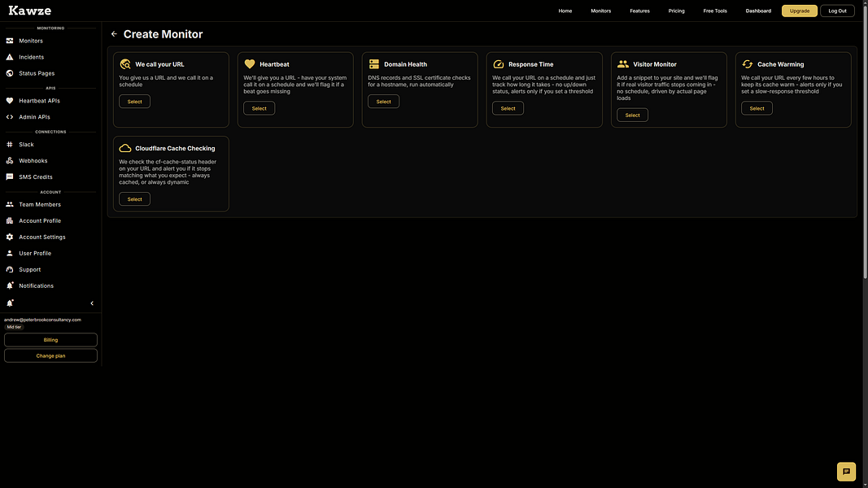Click the Cloudflare Cache Checking cloud icon
Image resolution: width=868 pixels, height=488 pixels.
pyautogui.click(x=125, y=148)
